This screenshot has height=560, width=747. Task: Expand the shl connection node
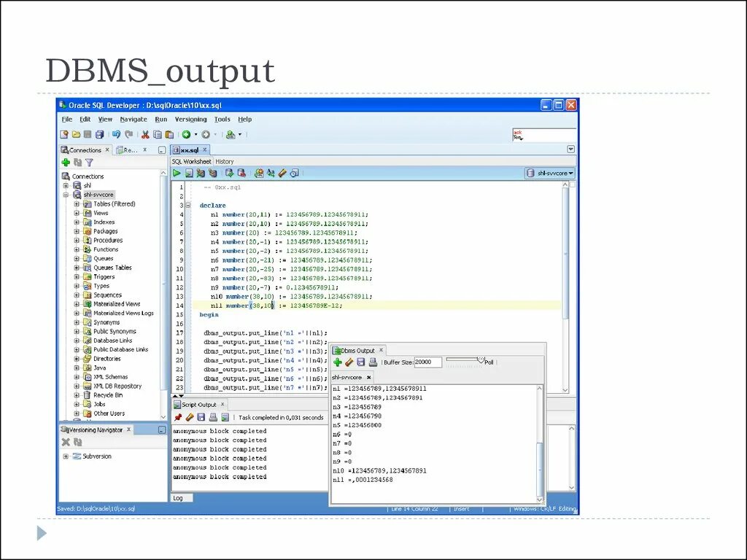(x=66, y=186)
